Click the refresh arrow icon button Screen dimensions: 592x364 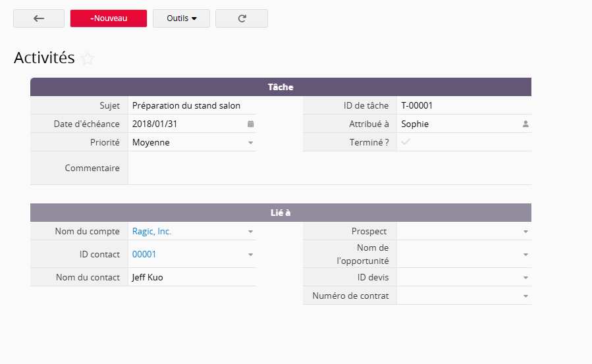(242, 18)
